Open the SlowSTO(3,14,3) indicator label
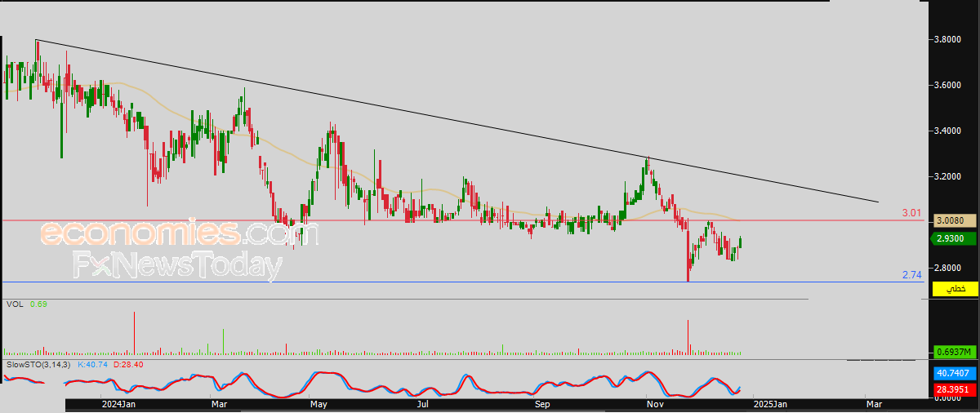 tap(38, 364)
